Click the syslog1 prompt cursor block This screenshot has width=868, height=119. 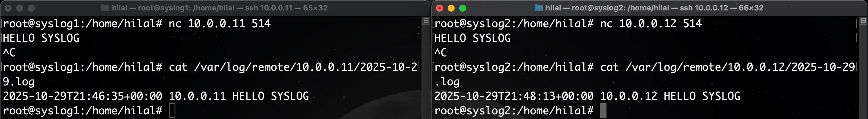point(172,111)
